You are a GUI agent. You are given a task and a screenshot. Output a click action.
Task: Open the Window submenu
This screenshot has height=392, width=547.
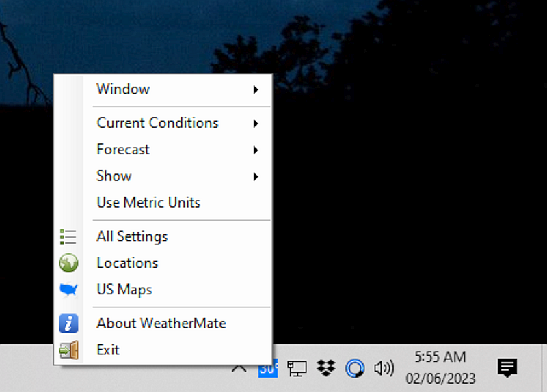[163, 89]
